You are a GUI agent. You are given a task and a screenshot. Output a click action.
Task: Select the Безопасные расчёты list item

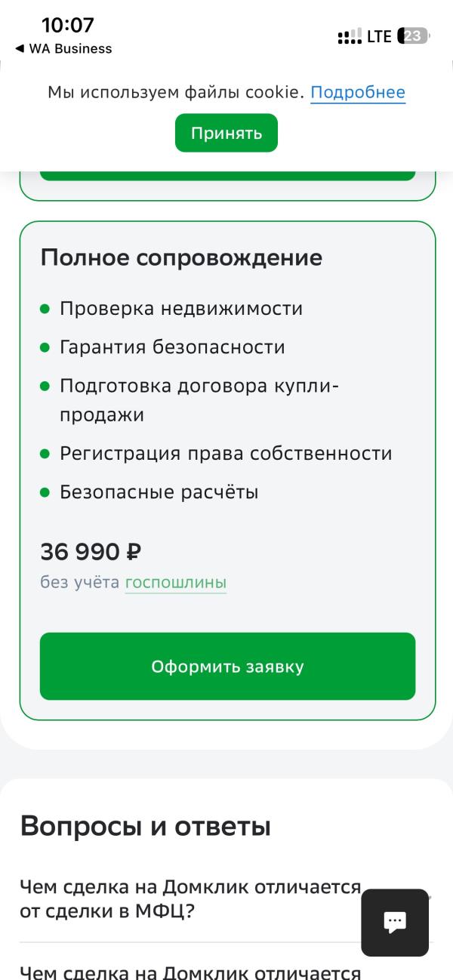click(x=159, y=492)
